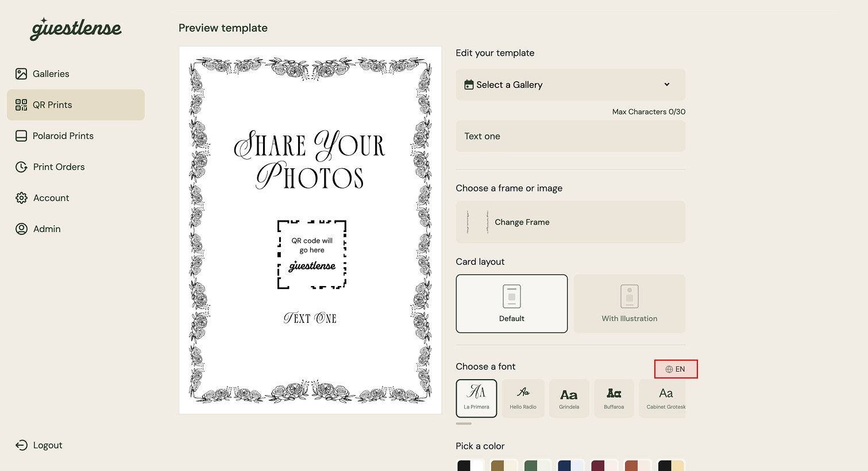Click the guestlense logo
Image resolution: width=868 pixels, height=471 pixels.
point(76,29)
